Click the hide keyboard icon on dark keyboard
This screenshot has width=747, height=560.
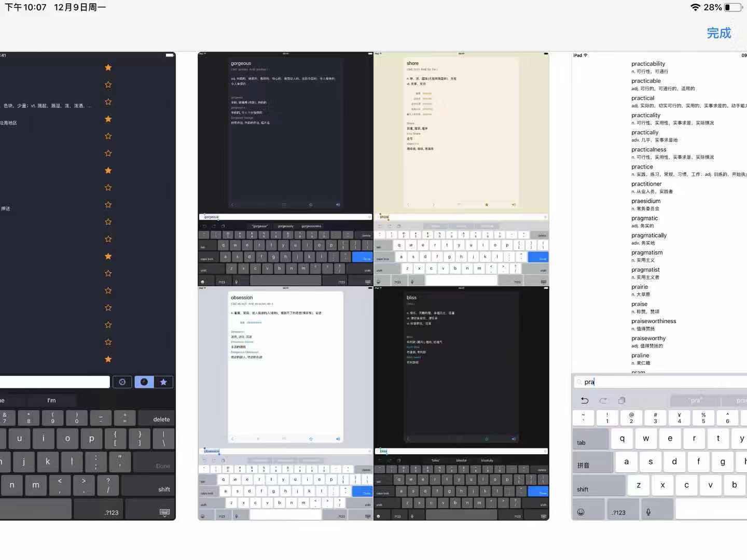click(164, 512)
